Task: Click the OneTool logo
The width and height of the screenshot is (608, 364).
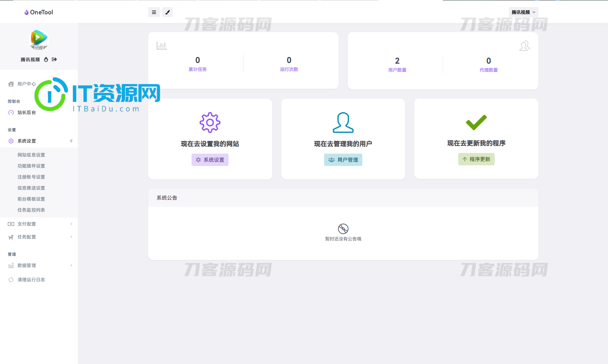Action: [x=39, y=12]
